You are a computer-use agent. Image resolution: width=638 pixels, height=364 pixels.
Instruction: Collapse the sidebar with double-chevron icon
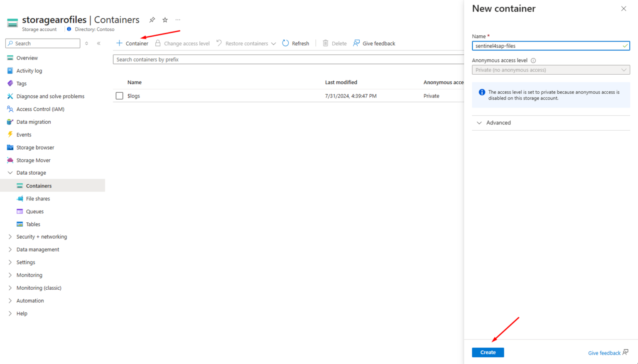pyautogui.click(x=99, y=43)
